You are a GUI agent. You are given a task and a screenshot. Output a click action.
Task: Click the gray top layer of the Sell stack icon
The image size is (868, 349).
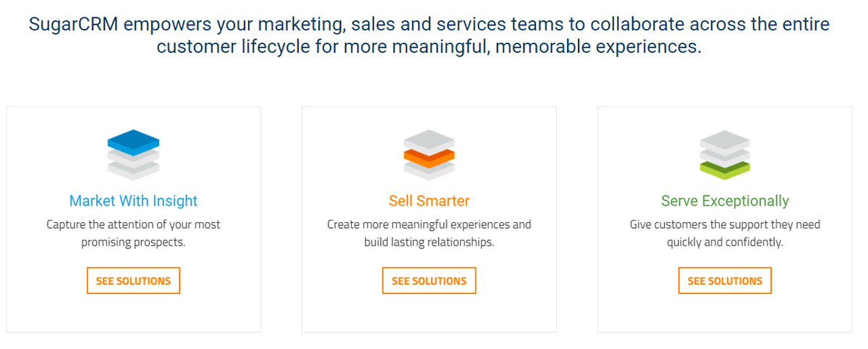point(429,140)
